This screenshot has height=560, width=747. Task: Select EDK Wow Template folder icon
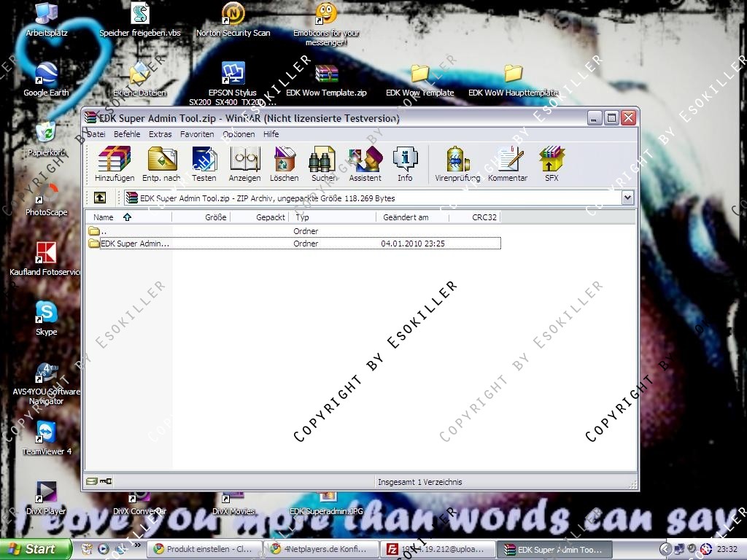419,80
